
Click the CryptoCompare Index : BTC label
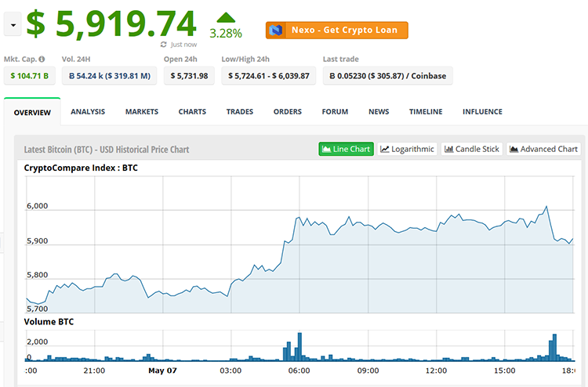pyautogui.click(x=81, y=168)
